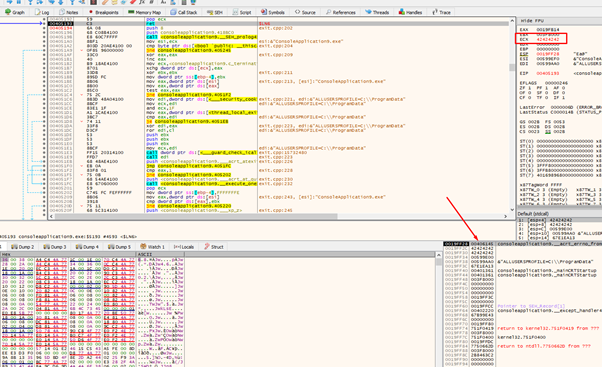Select the Script tab

[x=242, y=12]
